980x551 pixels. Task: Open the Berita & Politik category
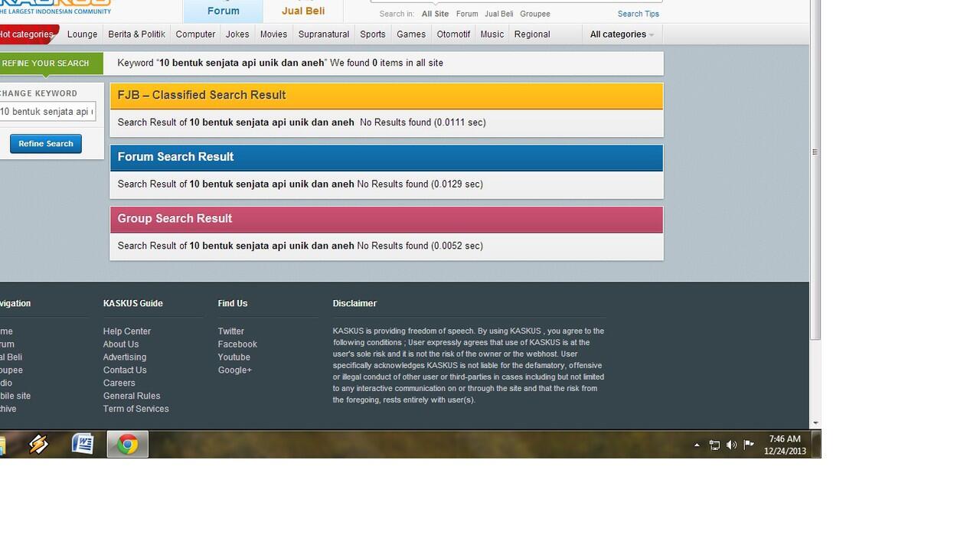point(137,34)
